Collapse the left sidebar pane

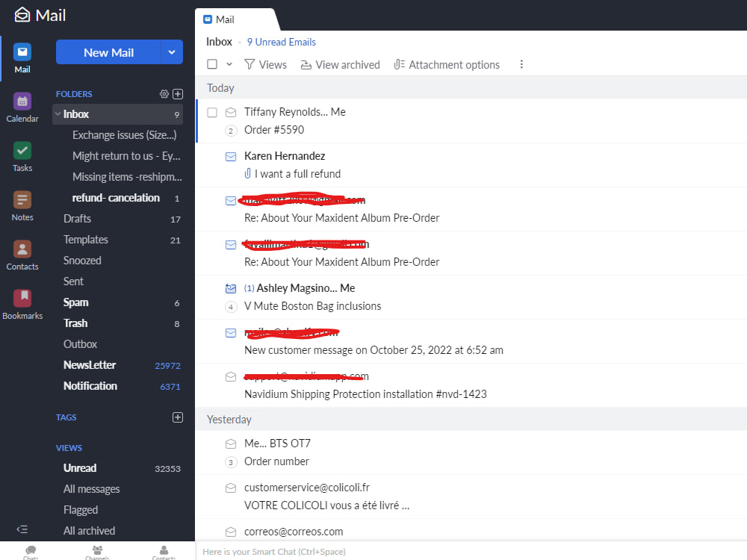pos(22,529)
